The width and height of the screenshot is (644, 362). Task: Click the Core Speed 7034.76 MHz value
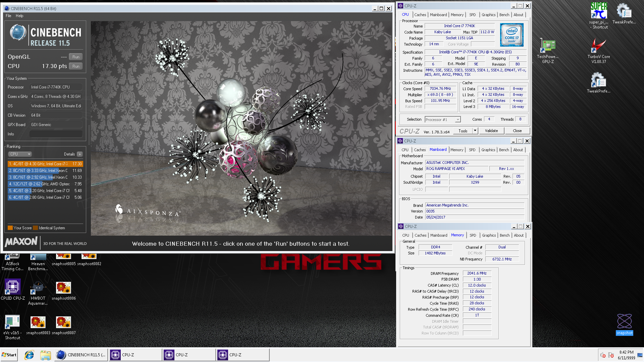point(440,89)
